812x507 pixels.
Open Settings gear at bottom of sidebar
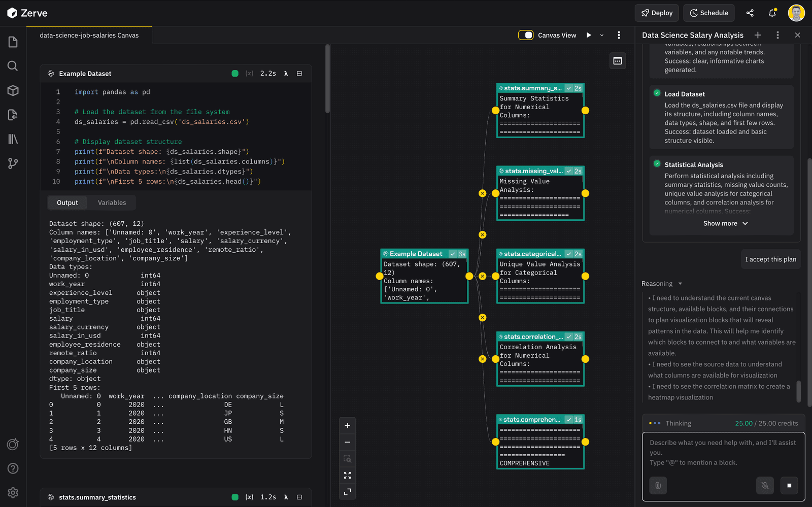coord(13,492)
